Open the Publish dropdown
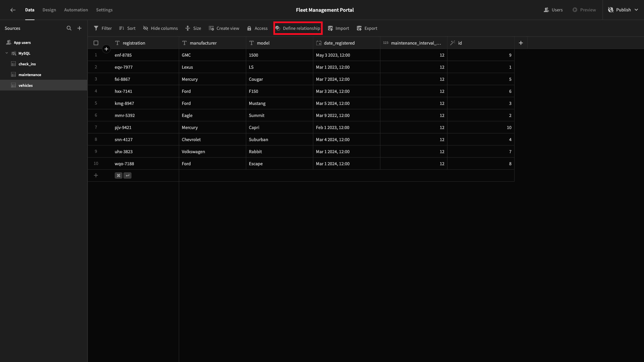 point(623,10)
